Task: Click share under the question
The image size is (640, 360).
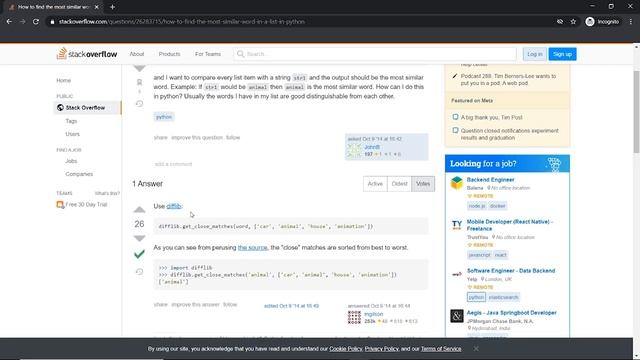Action: [x=160, y=138]
